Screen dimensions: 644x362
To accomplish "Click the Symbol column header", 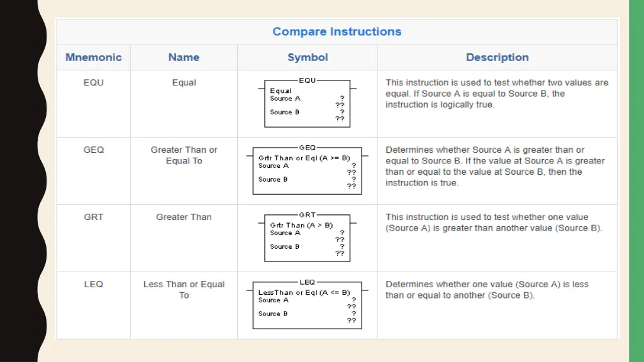I will coord(308,57).
